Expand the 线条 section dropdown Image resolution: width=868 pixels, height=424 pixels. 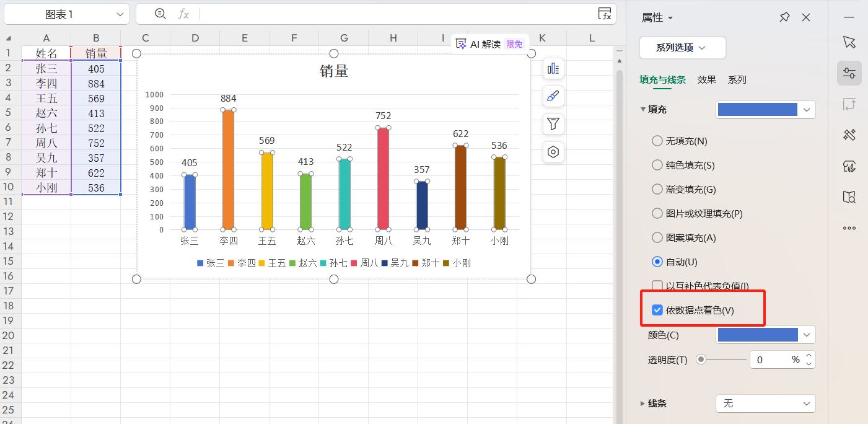765,404
